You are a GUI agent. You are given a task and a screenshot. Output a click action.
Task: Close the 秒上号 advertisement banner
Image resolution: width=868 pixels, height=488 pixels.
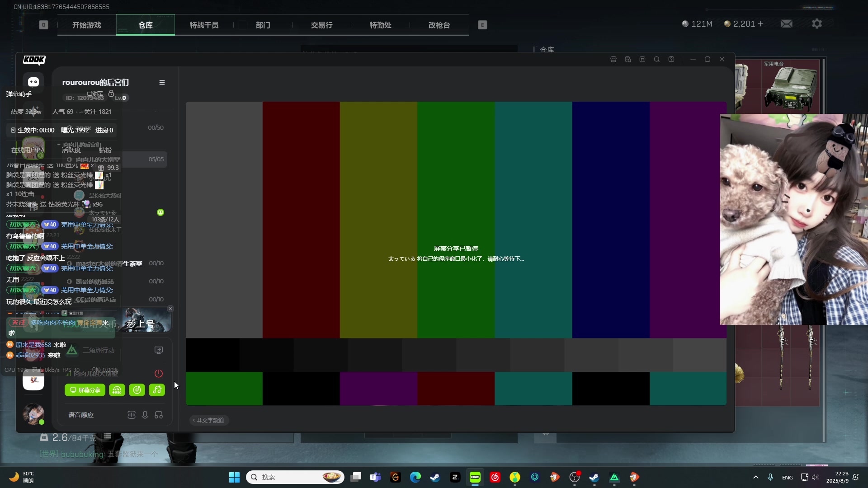pos(170,309)
